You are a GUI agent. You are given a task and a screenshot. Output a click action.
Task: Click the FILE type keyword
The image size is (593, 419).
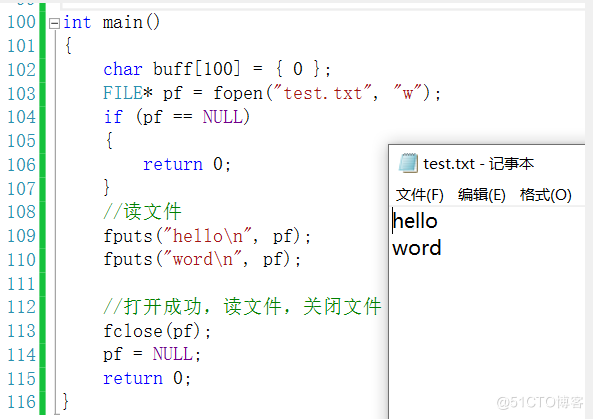(x=123, y=93)
